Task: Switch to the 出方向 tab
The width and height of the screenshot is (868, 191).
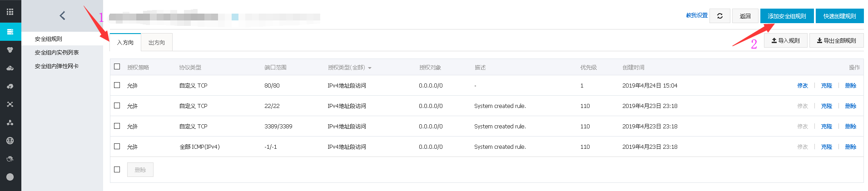Action: pos(157,42)
